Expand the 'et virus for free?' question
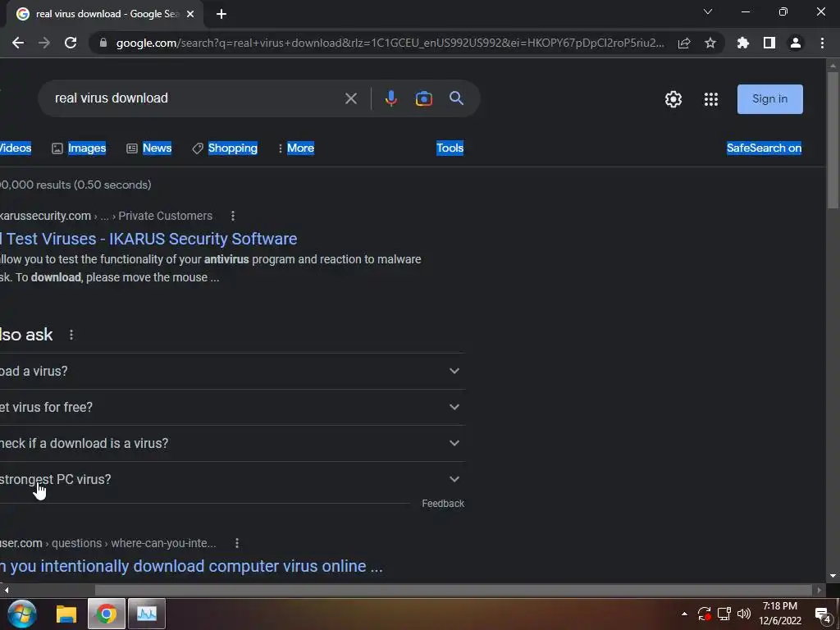Viewport: 840px width, 630px height. click(231, 407)
